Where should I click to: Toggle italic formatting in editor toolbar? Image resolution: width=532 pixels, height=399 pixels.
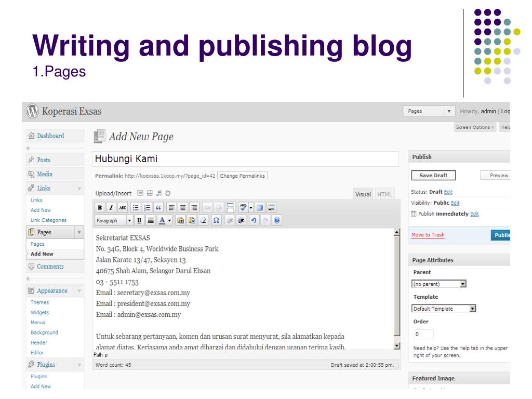click(111, 207)
